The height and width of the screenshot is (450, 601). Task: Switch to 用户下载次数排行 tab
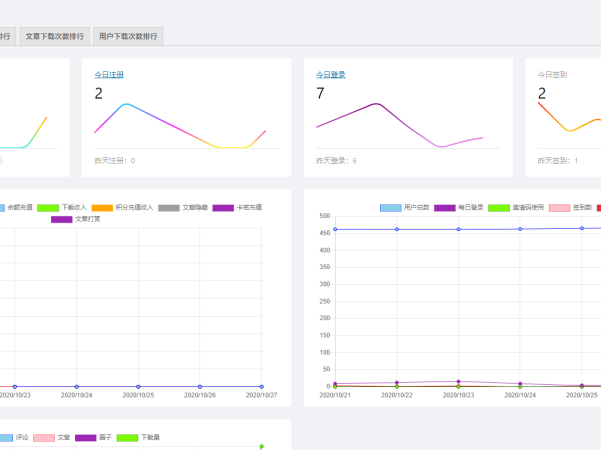pos(129,36)
